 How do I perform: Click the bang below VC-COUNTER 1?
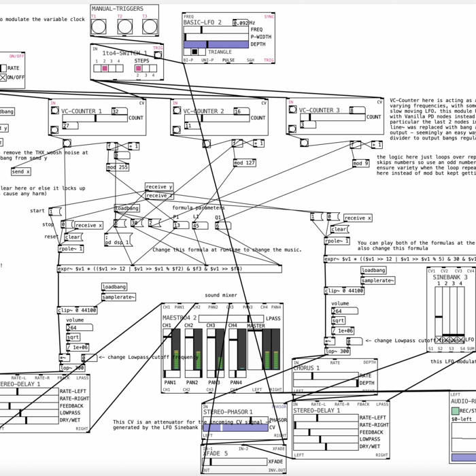(x=67, y=143)
